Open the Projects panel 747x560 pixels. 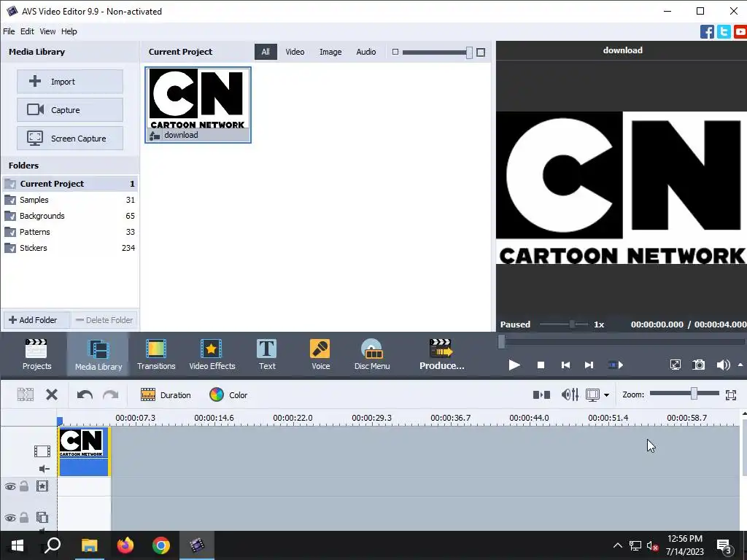(36, 354)
